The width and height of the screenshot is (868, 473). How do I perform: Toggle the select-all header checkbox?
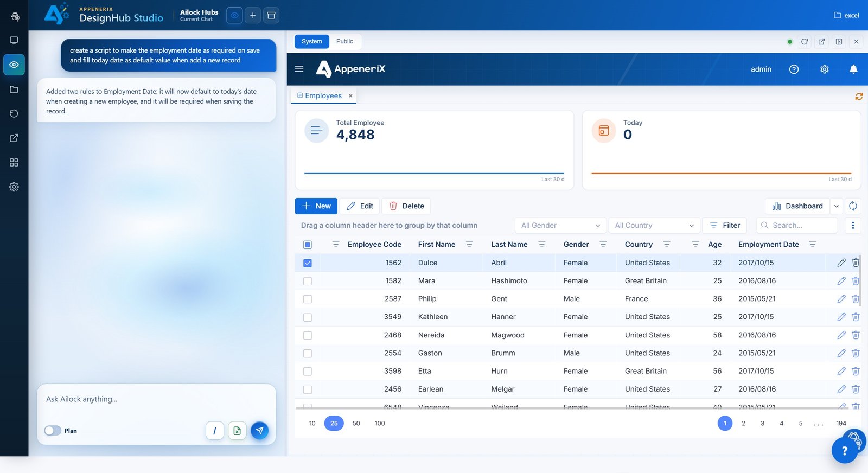coord(308,245)
